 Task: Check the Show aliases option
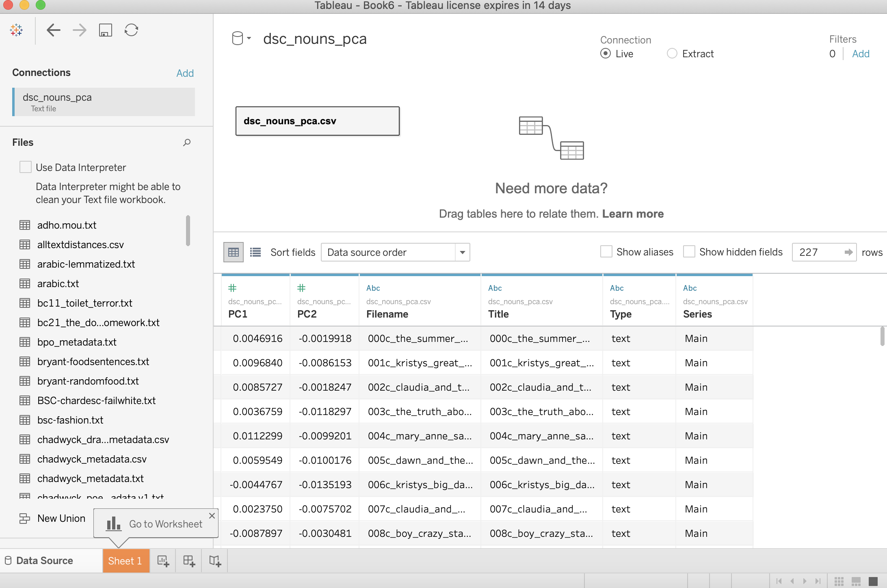tap(606, 252)
